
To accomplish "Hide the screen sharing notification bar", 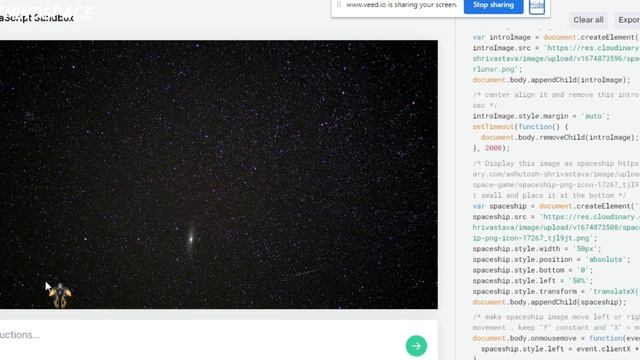I will click(537, 6).
